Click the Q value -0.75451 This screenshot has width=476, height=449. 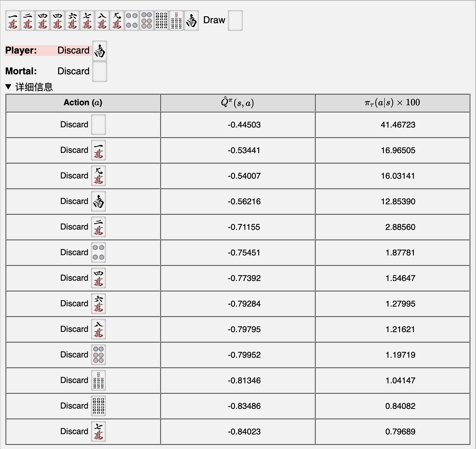244,252
